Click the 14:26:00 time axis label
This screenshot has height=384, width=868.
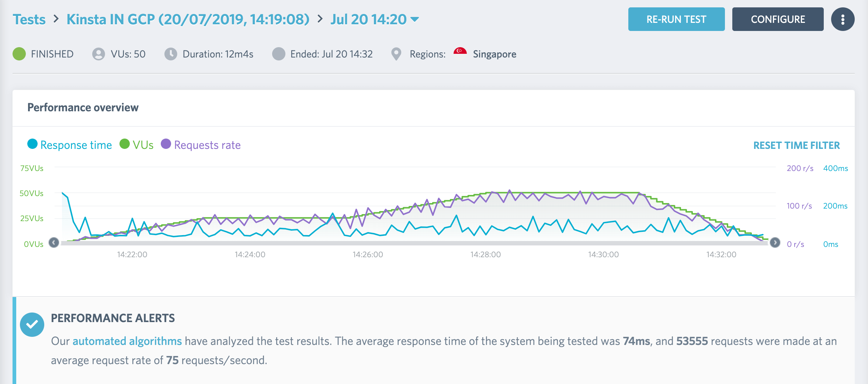368,254
